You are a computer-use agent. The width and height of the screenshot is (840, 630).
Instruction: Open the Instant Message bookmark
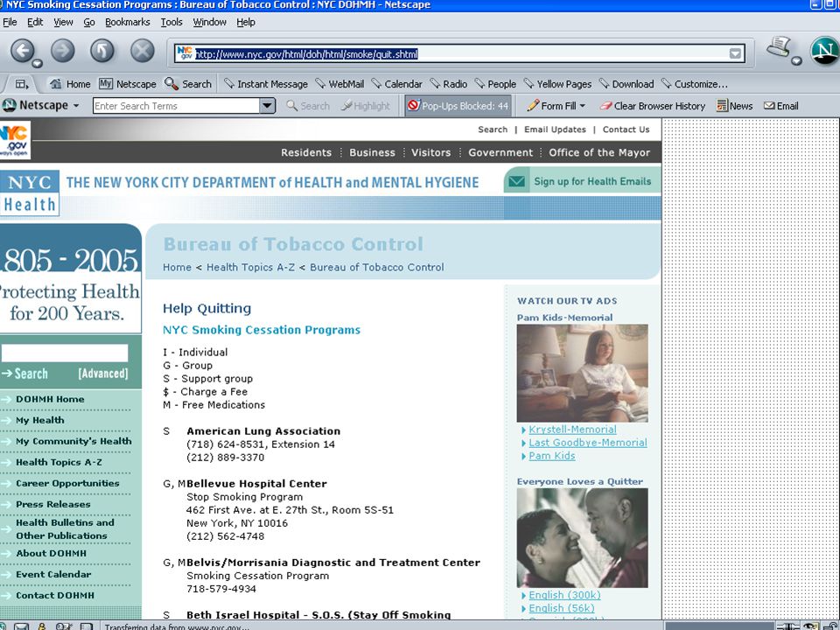point(266,84)
